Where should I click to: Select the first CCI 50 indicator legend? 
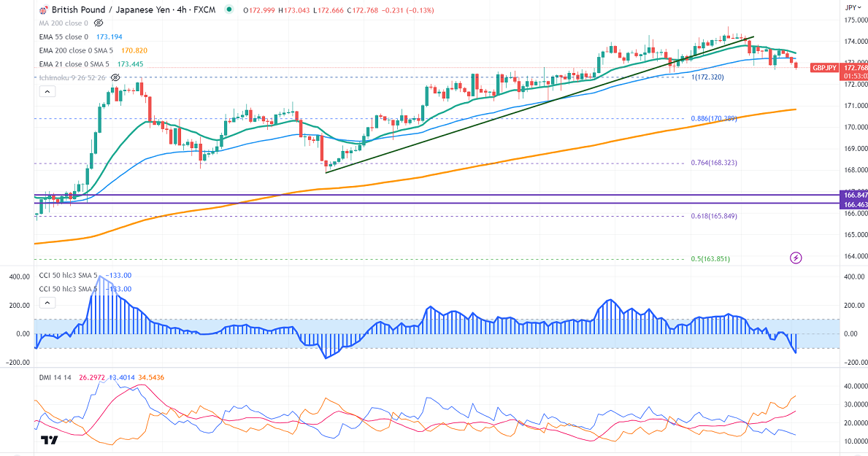point(69,276)
